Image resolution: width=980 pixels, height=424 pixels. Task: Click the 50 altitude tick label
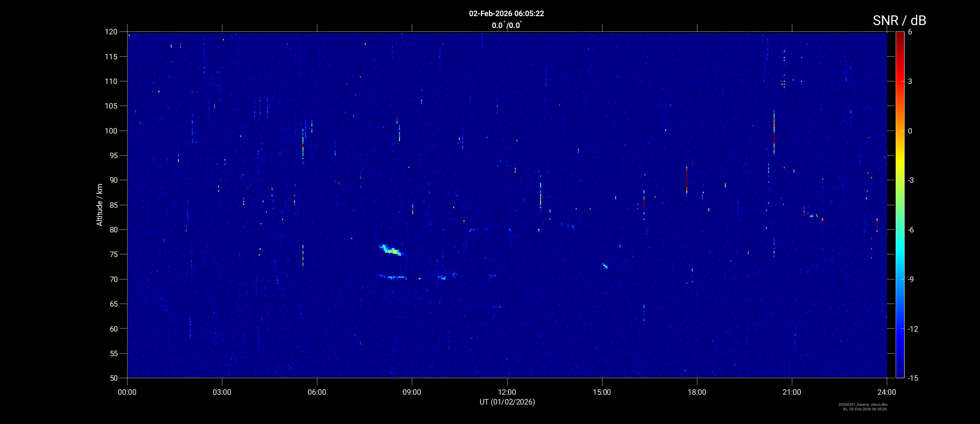[x=113, y=378]
